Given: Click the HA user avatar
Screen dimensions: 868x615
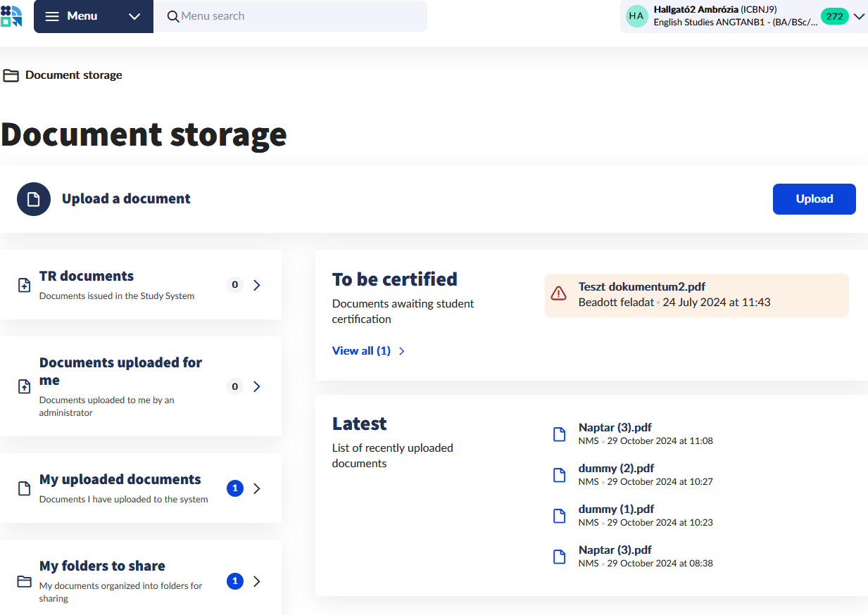Looking at the screenshot, I should point(636,16).
